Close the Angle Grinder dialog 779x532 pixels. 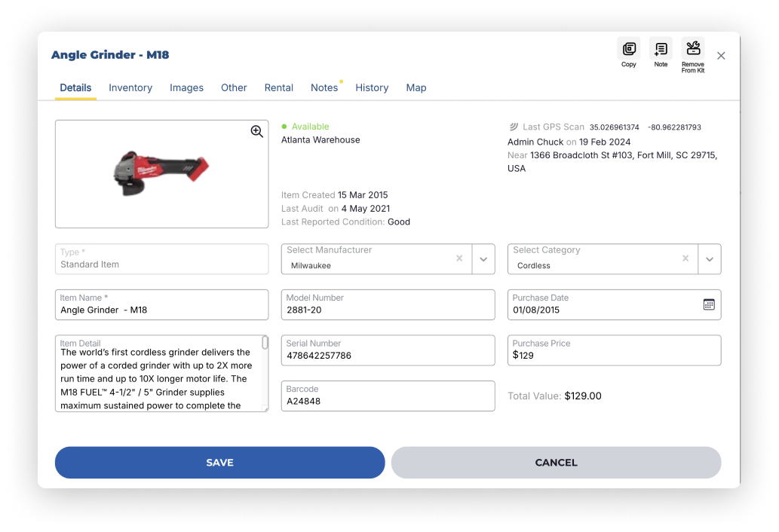[721, 56]
